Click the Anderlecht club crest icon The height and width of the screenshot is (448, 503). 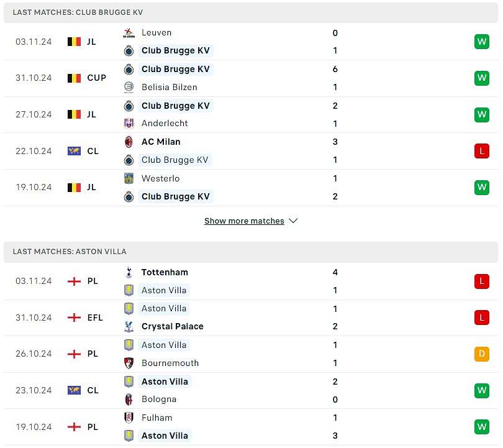pyautogui.click(x=129, y=123)
